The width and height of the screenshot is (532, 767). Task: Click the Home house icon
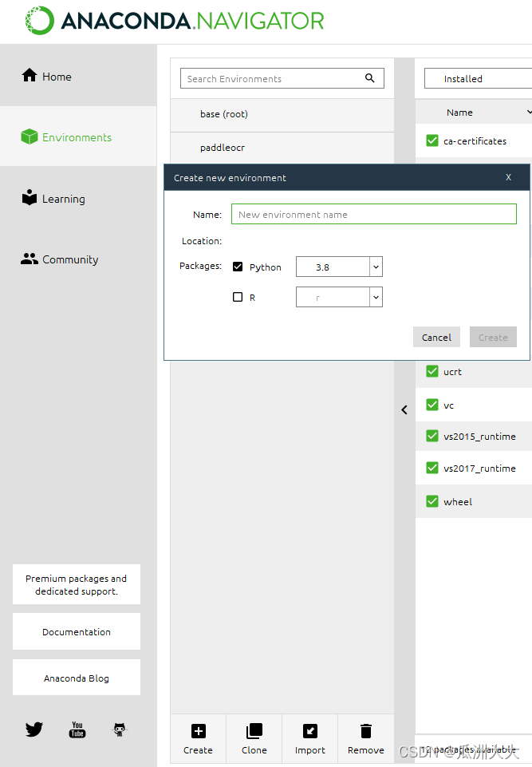point(30,75)
